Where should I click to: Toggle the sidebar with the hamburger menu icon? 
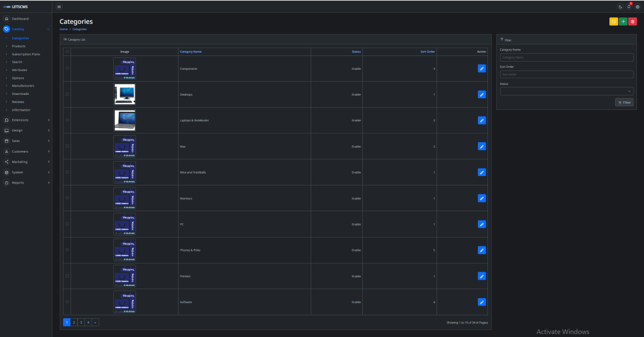(59, 6)
